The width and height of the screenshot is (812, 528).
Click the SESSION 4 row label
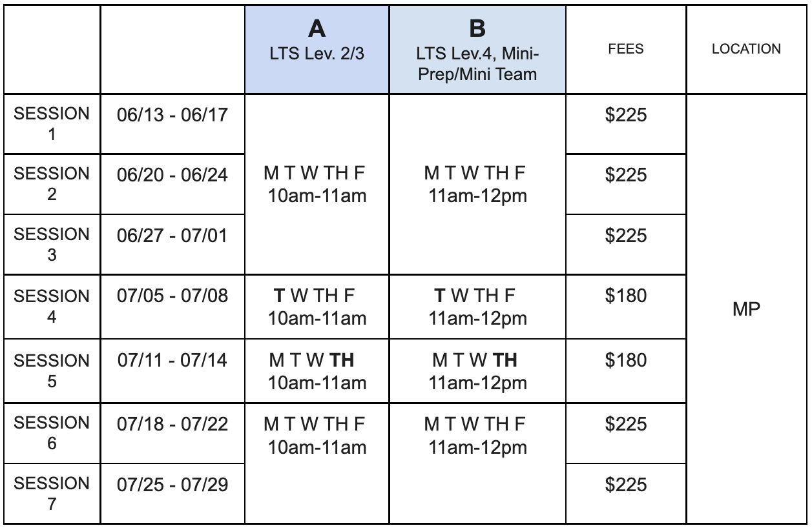52,306
